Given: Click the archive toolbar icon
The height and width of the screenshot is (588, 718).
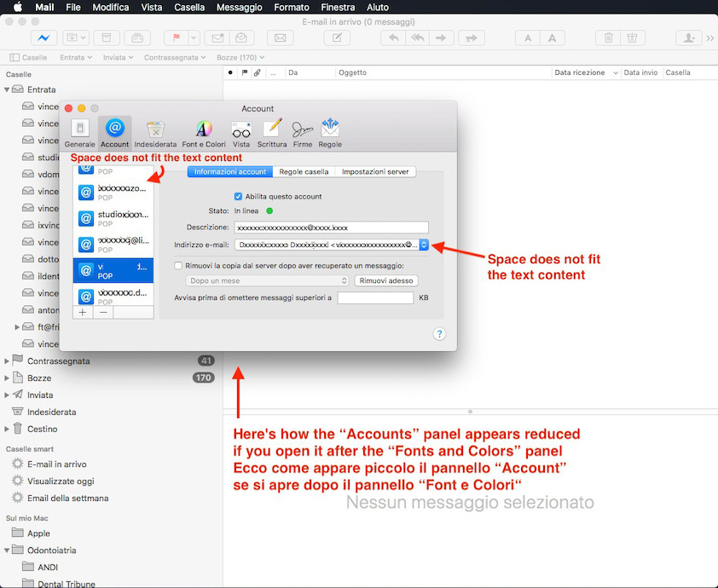Looking at the screenshot, I should tap(107, 38).
